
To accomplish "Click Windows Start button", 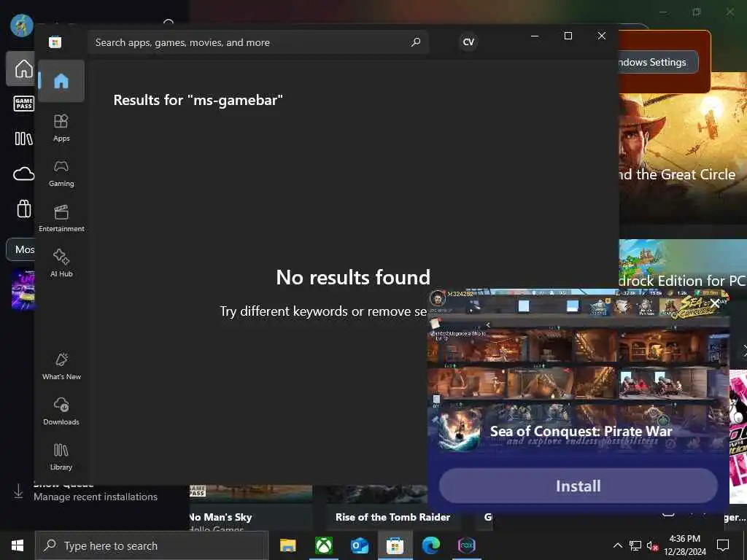I will (18, 545).
